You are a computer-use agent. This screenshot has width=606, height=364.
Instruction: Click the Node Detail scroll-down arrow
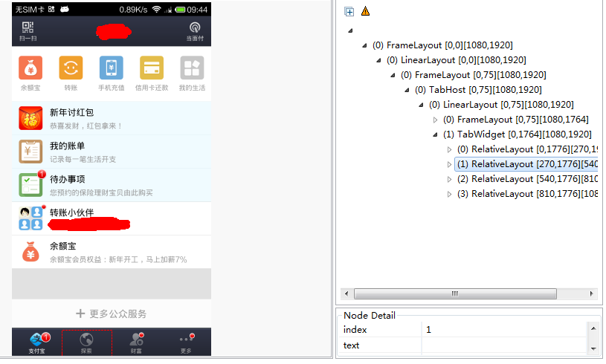[x=593, y=349]
